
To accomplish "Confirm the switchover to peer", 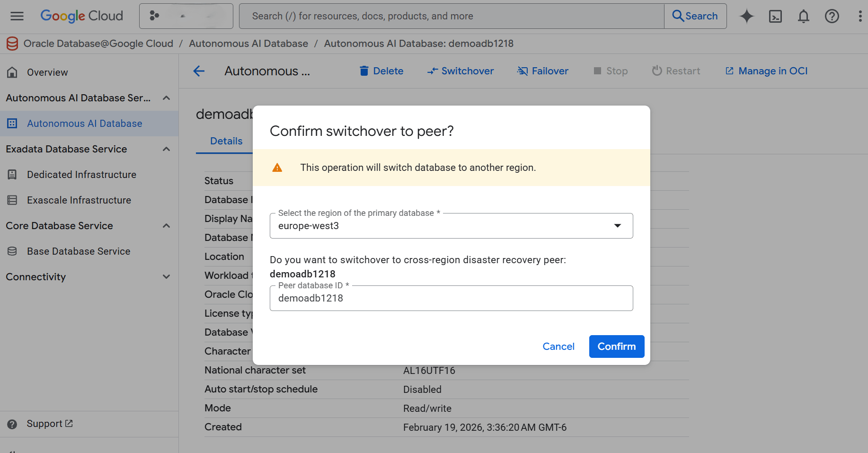I will 616,346.
